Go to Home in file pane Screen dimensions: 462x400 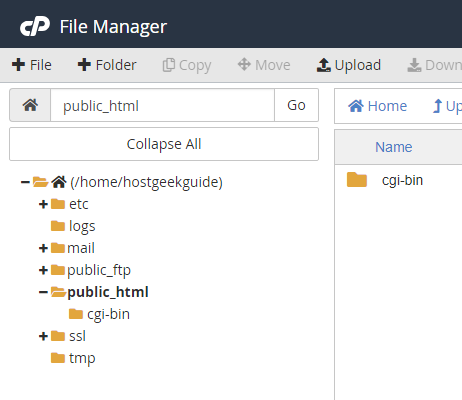click(x=377, y=106)
